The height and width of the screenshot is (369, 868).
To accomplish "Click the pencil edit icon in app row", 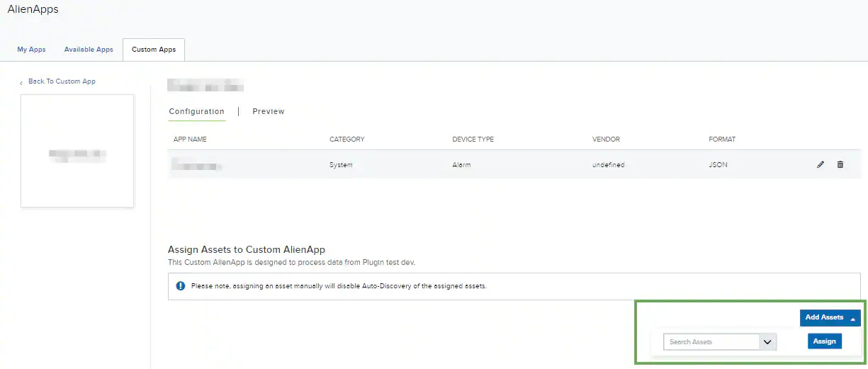I will click(x=821, y=164).
